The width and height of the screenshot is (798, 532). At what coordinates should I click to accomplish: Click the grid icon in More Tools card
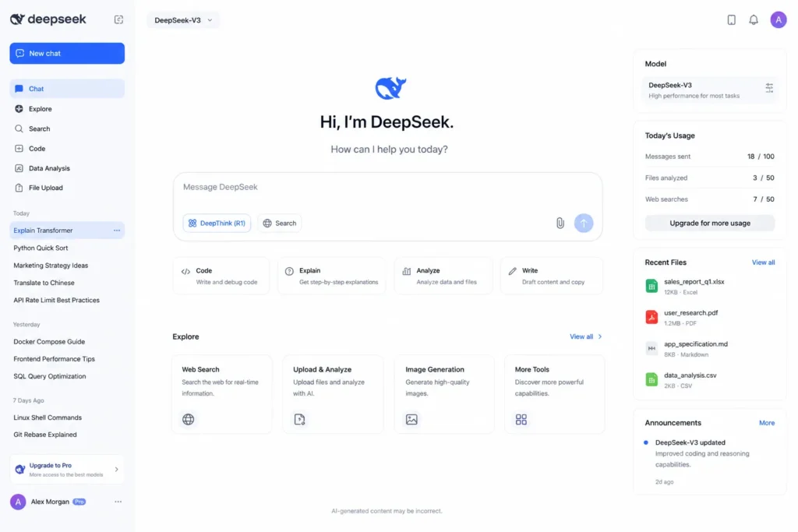(x=521, y=419)
